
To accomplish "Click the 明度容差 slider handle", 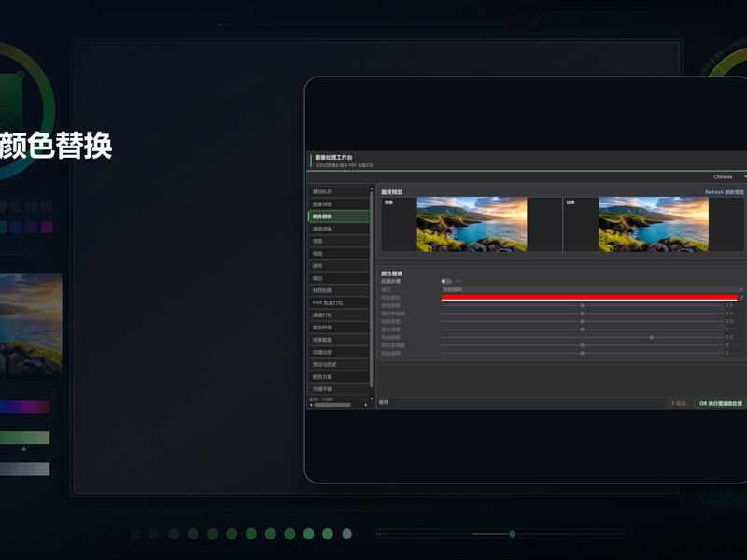I will [x=582, y=321].
